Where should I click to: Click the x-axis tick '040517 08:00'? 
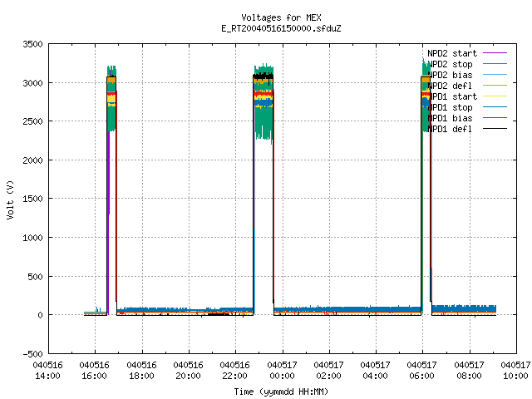click(470, 371)
